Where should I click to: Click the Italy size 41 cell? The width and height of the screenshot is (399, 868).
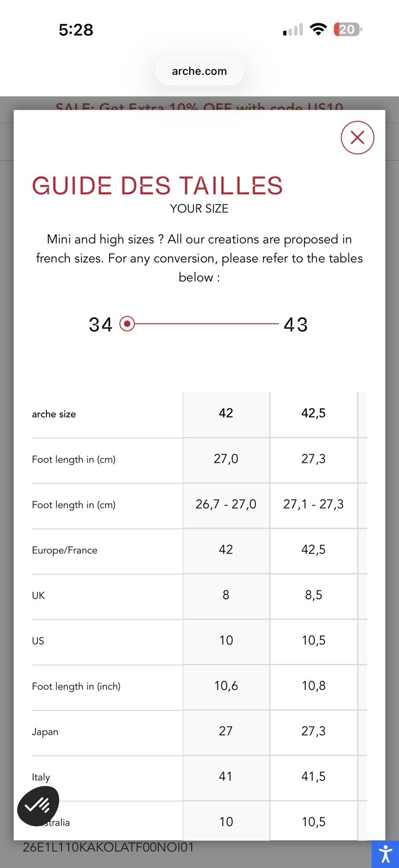[226, 777]
